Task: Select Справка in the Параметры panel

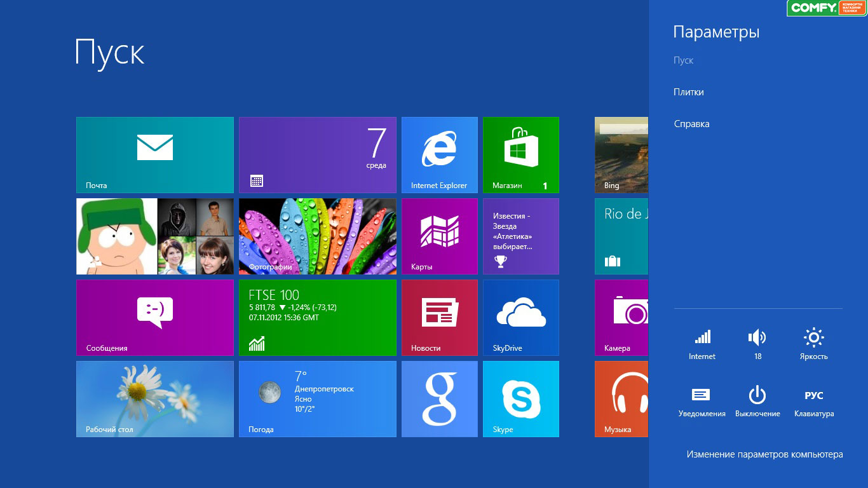Action: pyautogui.click(x=691, y=124)
